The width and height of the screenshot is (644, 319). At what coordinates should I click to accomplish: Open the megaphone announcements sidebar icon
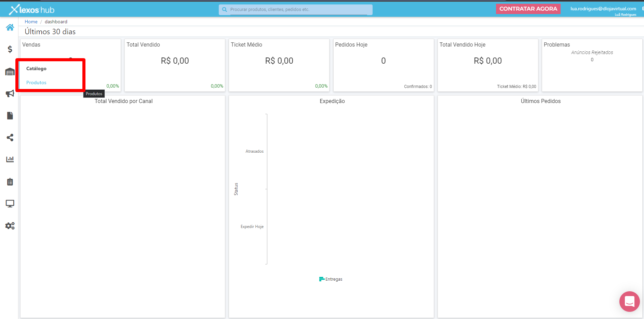coord(10,93)
